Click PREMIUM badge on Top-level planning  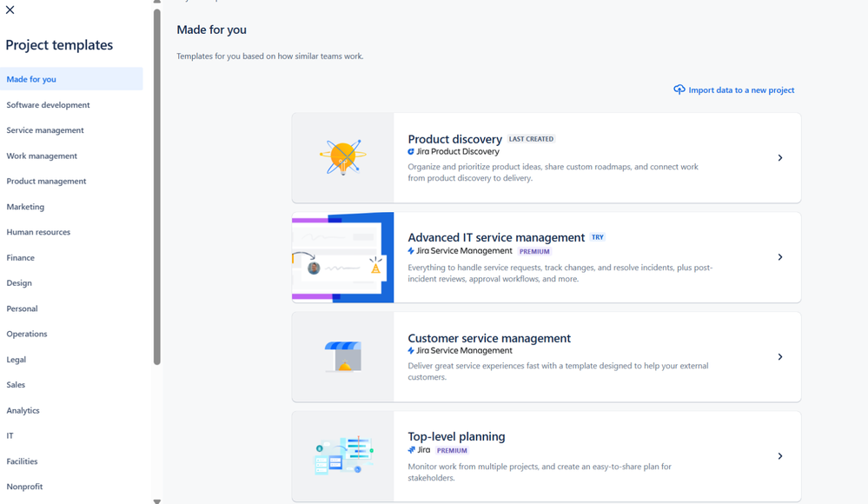click(x=453, y=450)
